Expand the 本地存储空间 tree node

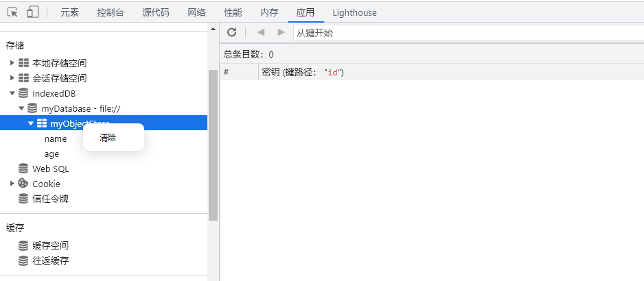click(x=12, y=62)
